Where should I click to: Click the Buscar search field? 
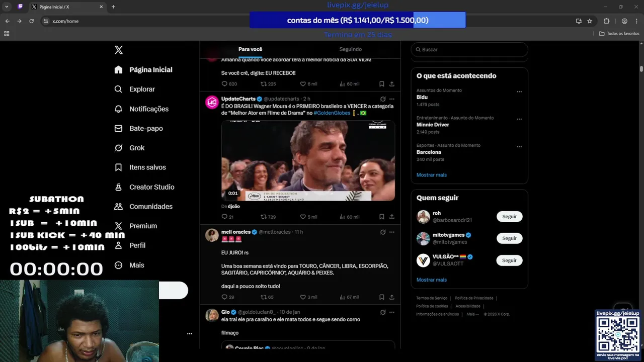click(469, 50)
